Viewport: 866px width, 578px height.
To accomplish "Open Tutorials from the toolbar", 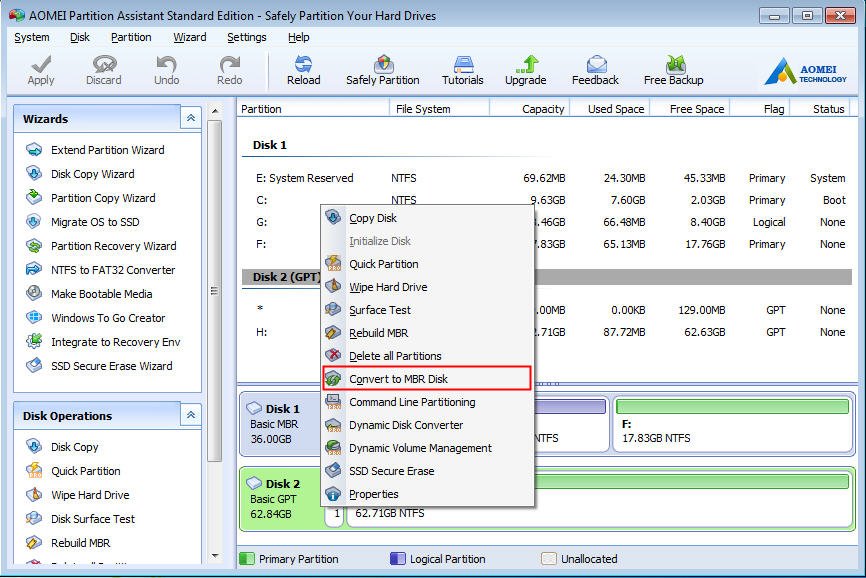I will pos(462,70).
